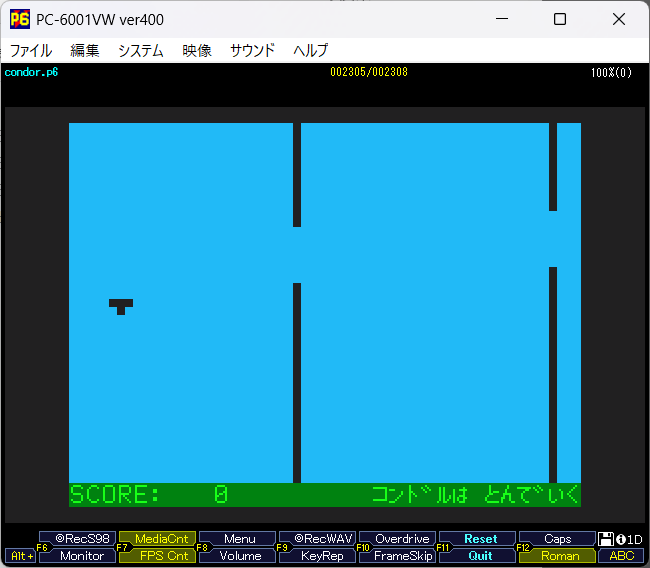Click the Alt+ modifier indicator

[x=20, y=556]
